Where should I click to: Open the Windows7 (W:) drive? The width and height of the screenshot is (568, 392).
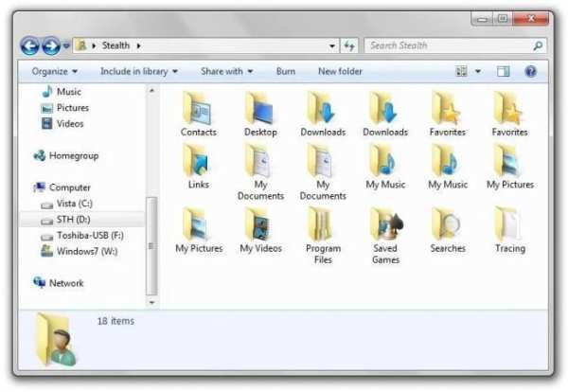[x=80, y=251]
